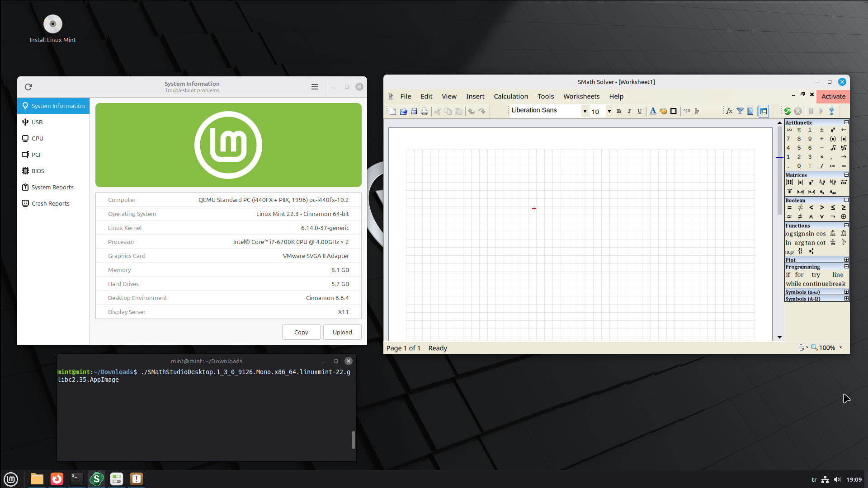The width and height of the screenshot is (868, 488).
Task: Expand the Plot panel
Action: (846, 260)
